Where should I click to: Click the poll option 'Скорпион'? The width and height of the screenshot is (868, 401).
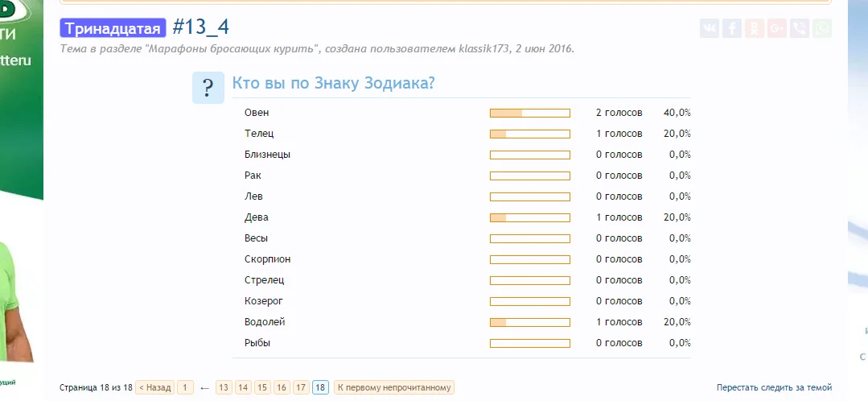[x=267, y=259]
